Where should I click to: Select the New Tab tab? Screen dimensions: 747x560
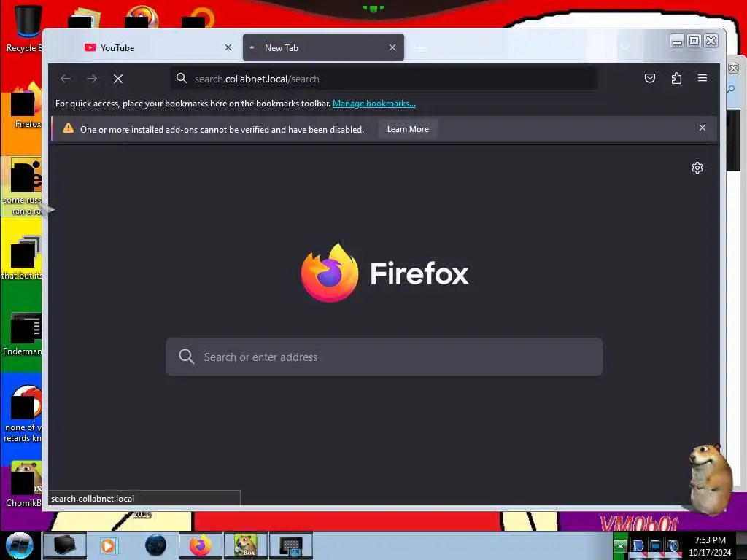(x=323, y=47)
